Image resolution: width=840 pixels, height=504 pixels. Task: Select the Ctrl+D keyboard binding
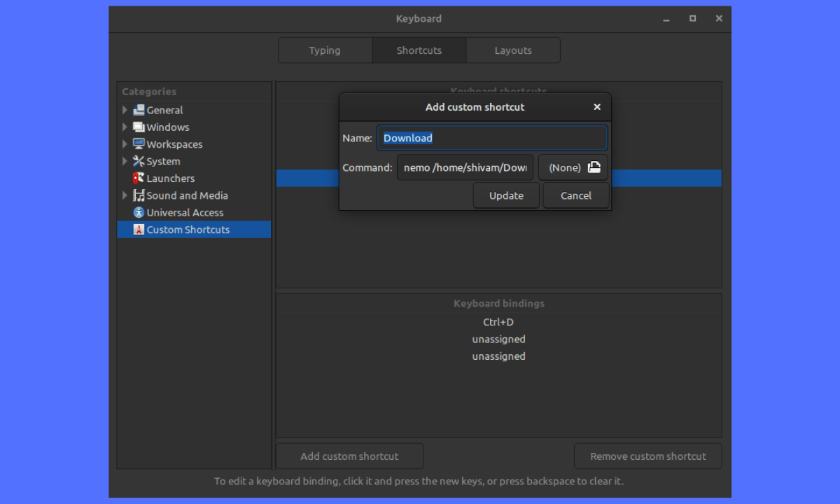(x=498, y=322)
